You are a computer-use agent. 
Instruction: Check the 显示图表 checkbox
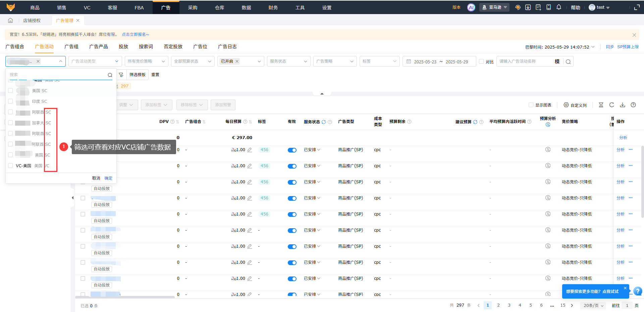(531, 105)
